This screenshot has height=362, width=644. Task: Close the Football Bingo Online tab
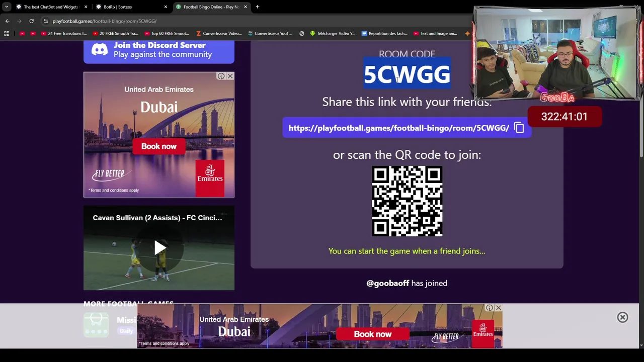(x=246, y=7)
